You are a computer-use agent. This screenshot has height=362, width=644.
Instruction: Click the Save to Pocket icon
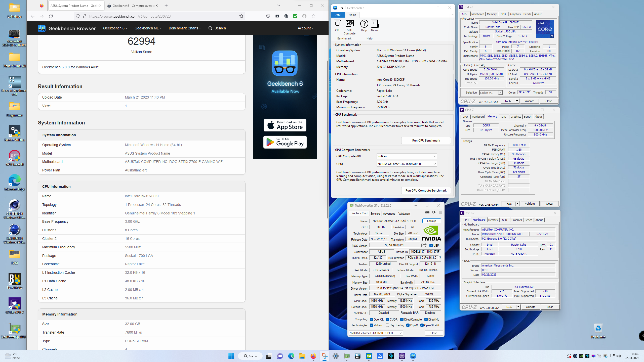pos(268,16)
